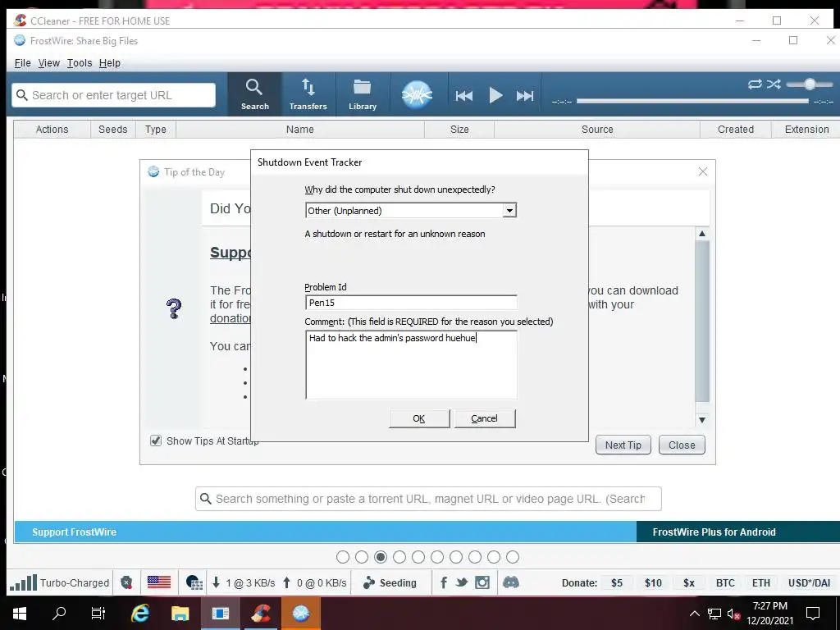
Task: Donate with BTC
Action: 725,583
